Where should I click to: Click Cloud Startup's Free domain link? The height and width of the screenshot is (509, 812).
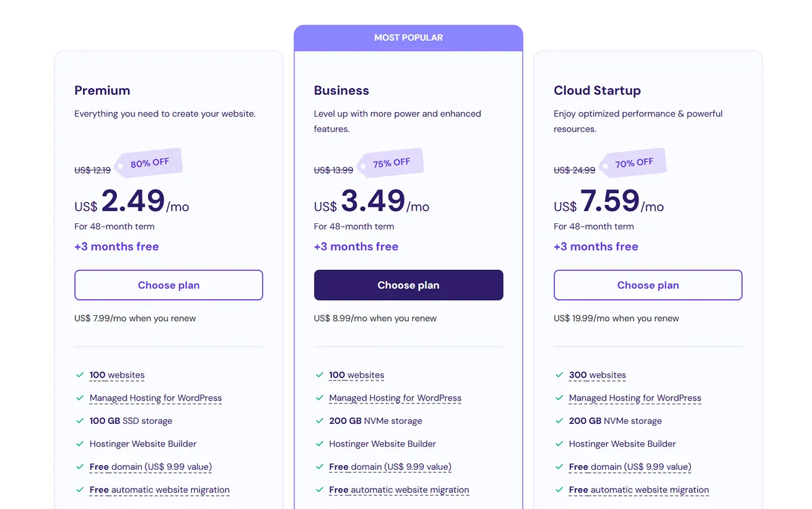pos(630,467)
